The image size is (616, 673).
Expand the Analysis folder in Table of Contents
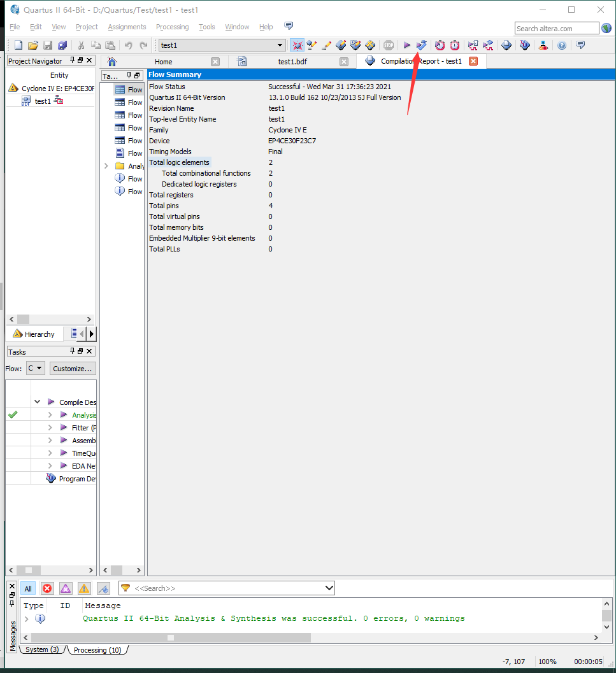(106, 166)
